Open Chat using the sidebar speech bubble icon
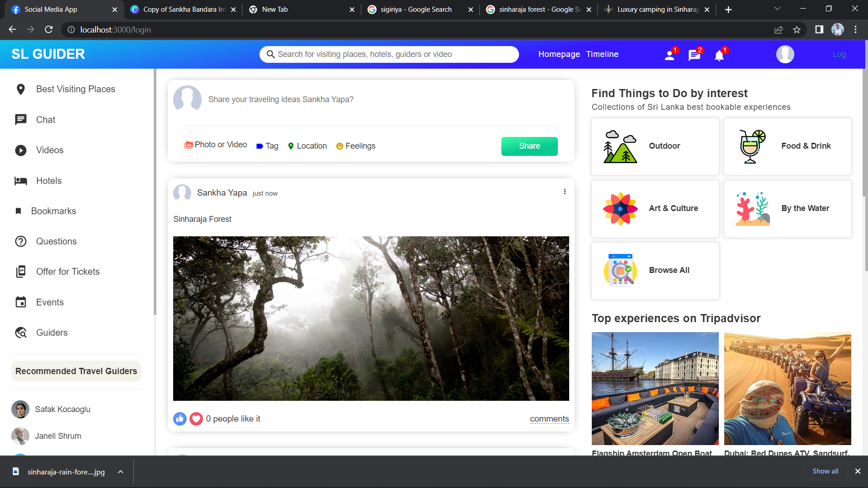 21,119
